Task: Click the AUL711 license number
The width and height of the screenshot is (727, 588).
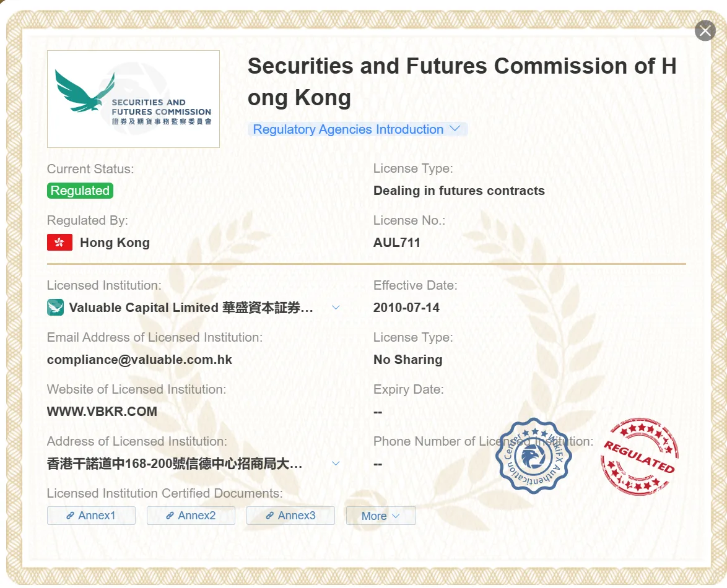Action: tap(397, 243)
